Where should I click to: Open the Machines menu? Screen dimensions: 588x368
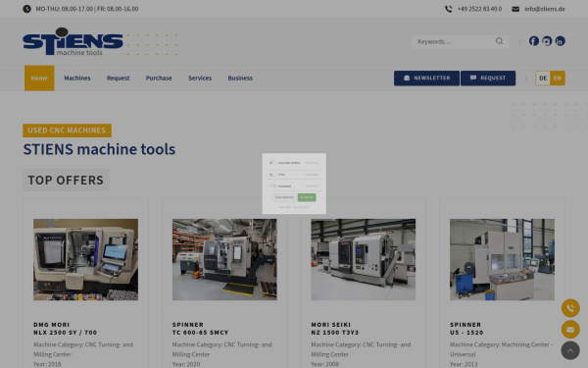pos(77,79)
